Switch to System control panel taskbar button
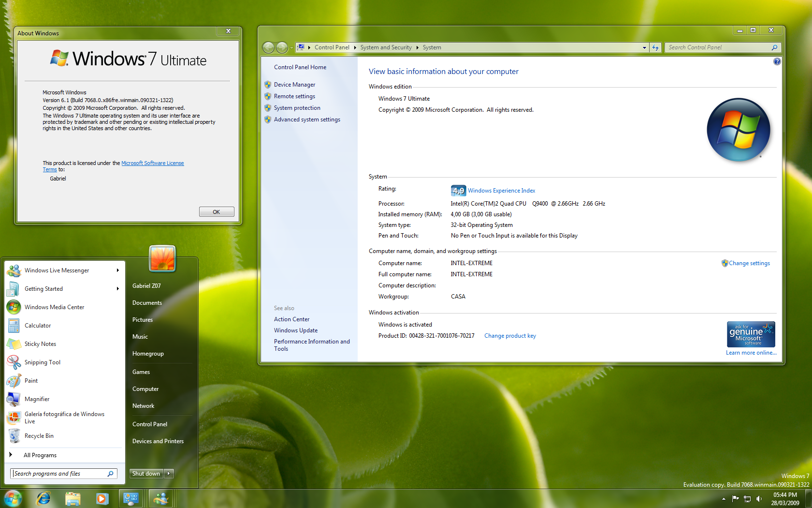Image resolution: width=812 pixels, height=508 pixels. tap(131, 498)
